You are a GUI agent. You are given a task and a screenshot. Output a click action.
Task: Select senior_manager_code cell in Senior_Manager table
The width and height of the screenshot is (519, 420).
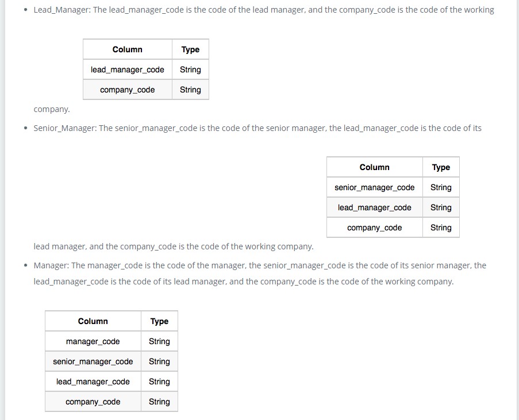point(374,187)
